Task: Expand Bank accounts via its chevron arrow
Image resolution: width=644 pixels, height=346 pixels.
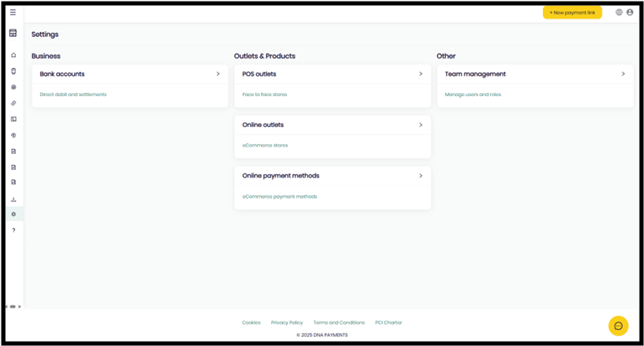Action: point(218,74)
